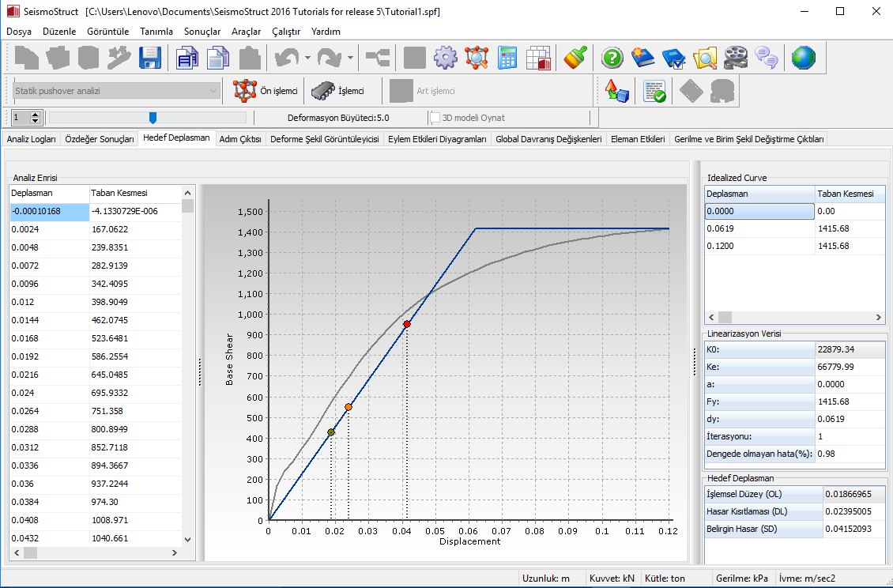Click the gear settings icon in toolbar
The width and height of the screenshot is (893, 588).
click(x=446, y=58)
